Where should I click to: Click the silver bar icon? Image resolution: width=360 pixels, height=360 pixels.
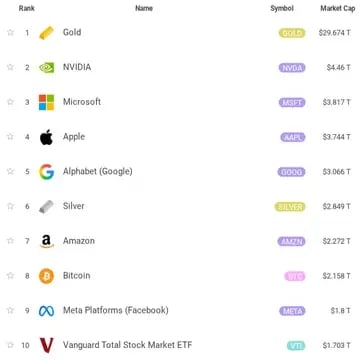coord(46,207)
